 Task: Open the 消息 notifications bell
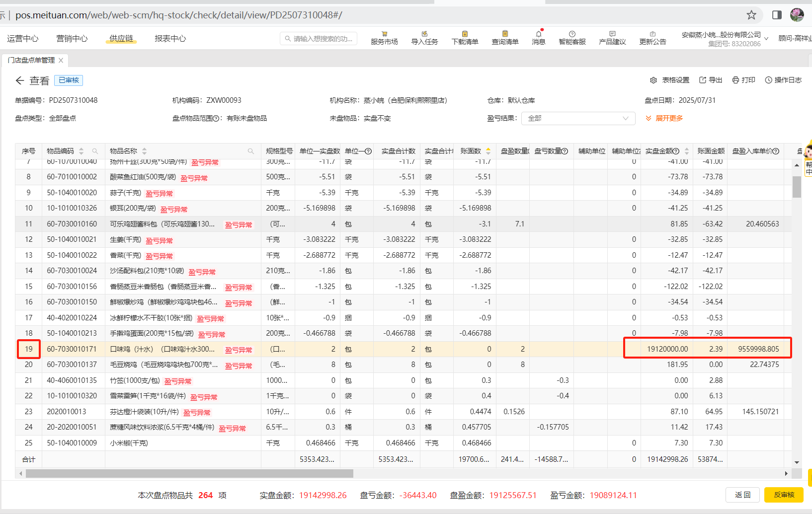[539, 35]
